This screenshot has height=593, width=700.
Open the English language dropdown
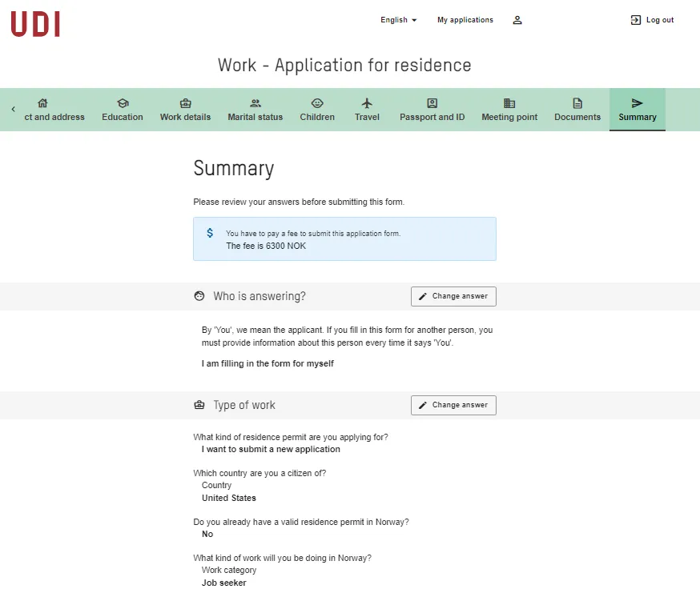point(398,20)
